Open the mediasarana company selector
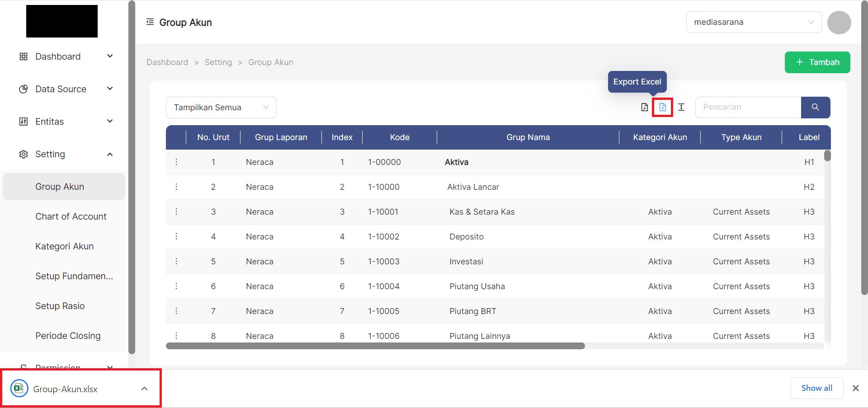The width and height of the screenshot is (868, 408). 753,22
